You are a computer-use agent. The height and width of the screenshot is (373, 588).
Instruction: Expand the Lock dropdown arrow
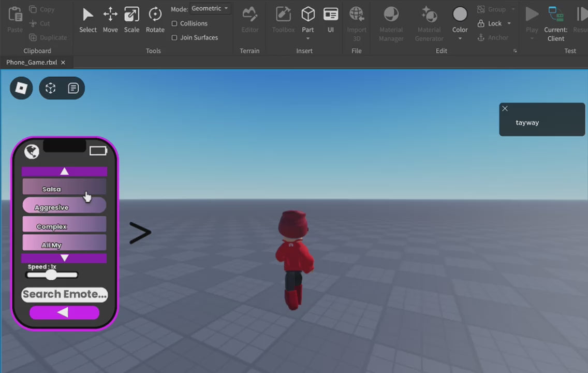(x=509, y=24)
